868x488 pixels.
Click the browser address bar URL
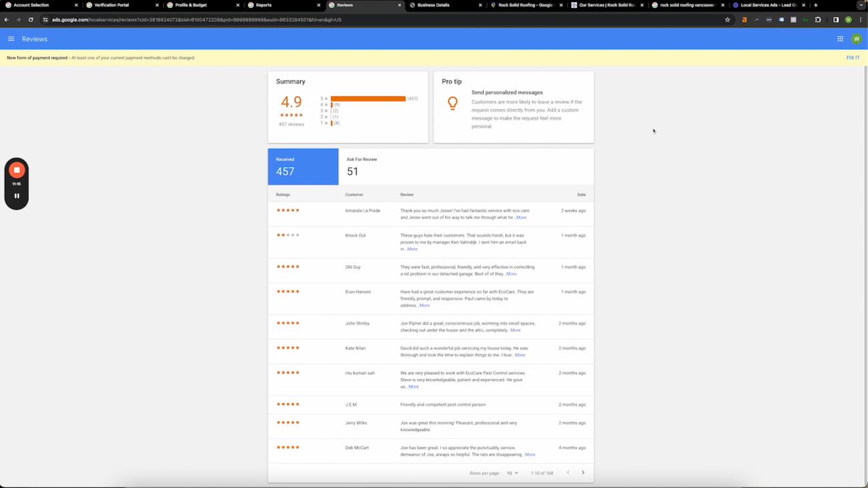click(196, 20)
